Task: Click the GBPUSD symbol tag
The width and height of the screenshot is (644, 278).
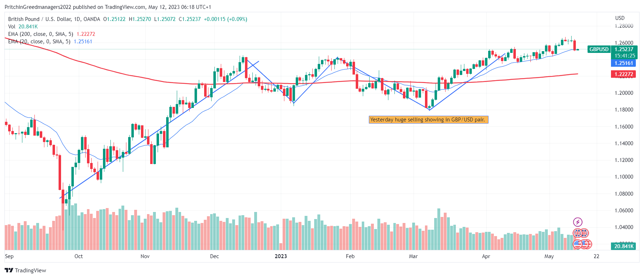Action: click(599, 49)
